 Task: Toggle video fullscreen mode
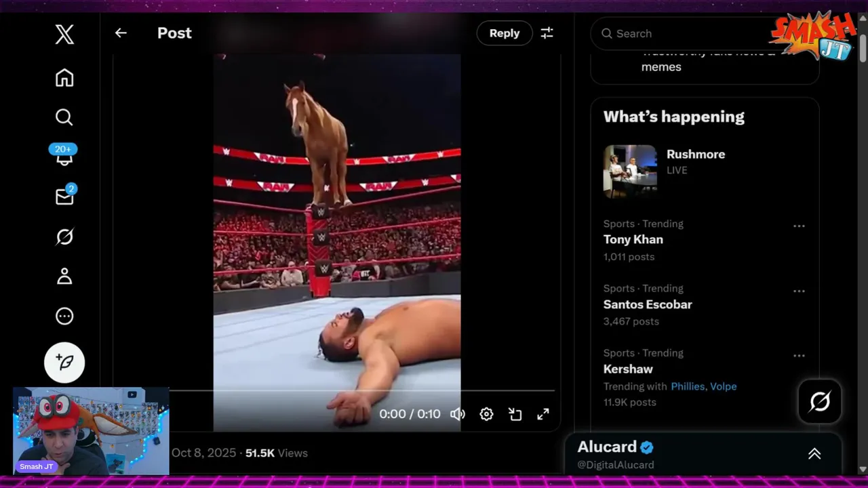pyautogui.click(x=543, y=414)
